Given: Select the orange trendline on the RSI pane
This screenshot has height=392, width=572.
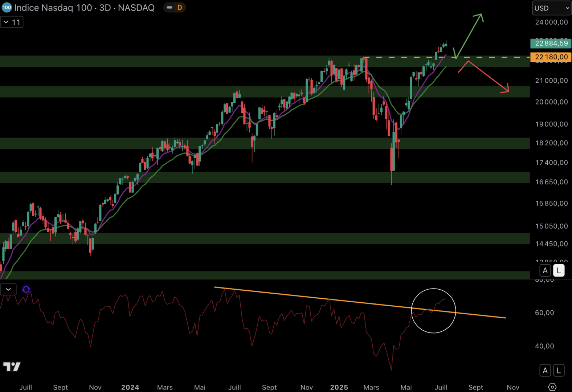Looking at the screenshot, I should (x=359, y=302).
